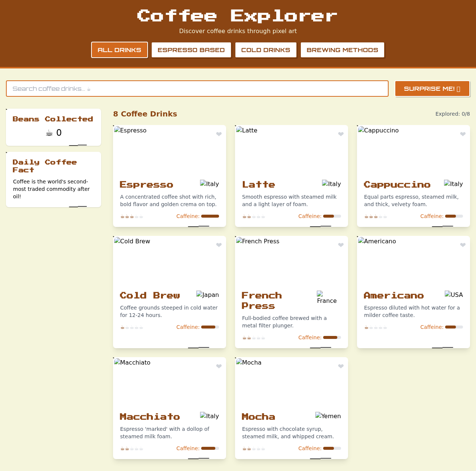This screenshot has height=471, width=476.
Task: Click the heart icon on French Press card
Action: [341, 245]
